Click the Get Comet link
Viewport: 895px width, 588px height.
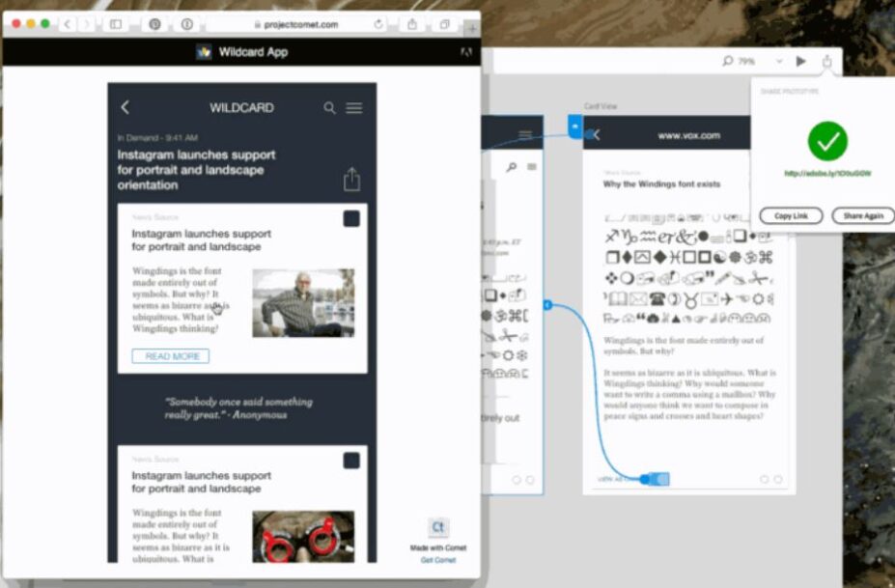(437, 560)
